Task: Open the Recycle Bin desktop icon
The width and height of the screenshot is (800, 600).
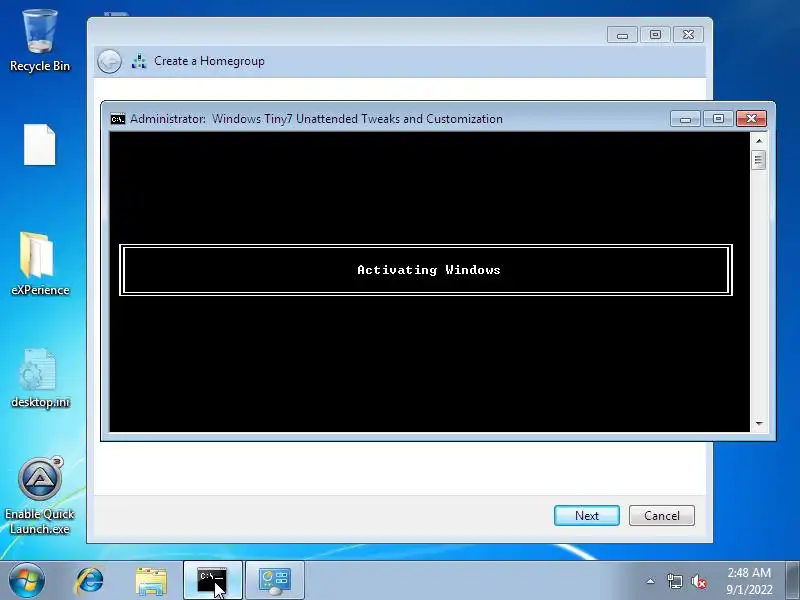Action: pos(40,41)
